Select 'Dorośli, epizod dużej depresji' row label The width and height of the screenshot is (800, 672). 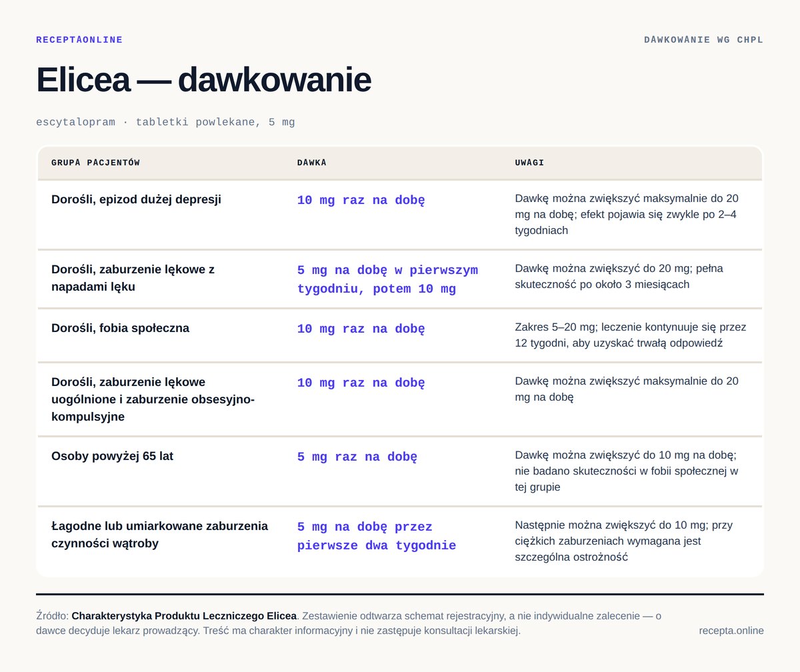tap(136, 199)
